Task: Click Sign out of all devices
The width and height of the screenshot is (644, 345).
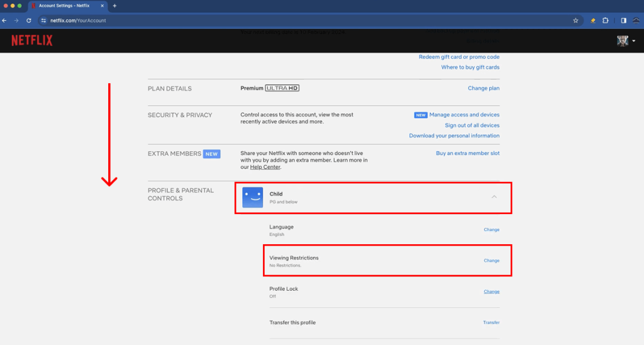Action: [x=472, y=125]
